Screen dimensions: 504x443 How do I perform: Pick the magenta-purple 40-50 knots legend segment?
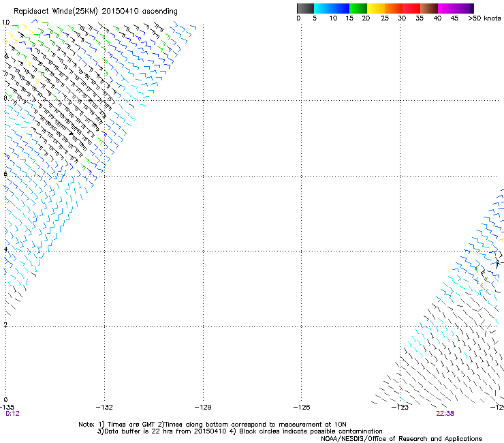pos(456,8)
